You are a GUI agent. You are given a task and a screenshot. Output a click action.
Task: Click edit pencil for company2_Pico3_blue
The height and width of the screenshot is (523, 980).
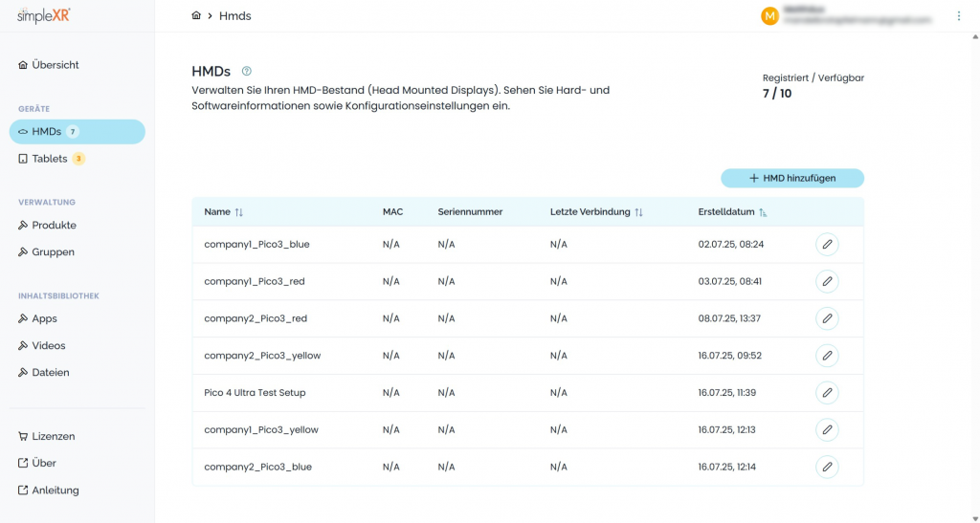827,467
